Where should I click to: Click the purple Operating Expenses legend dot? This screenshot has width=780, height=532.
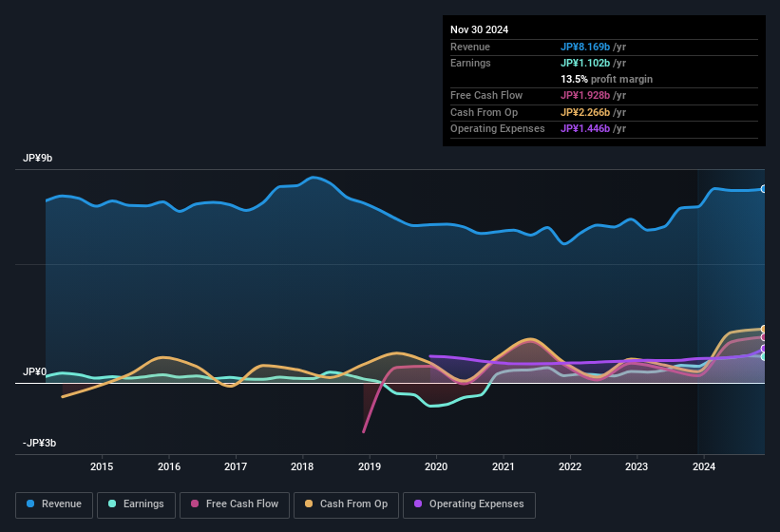pyautogui.click(x=418, y=503)
